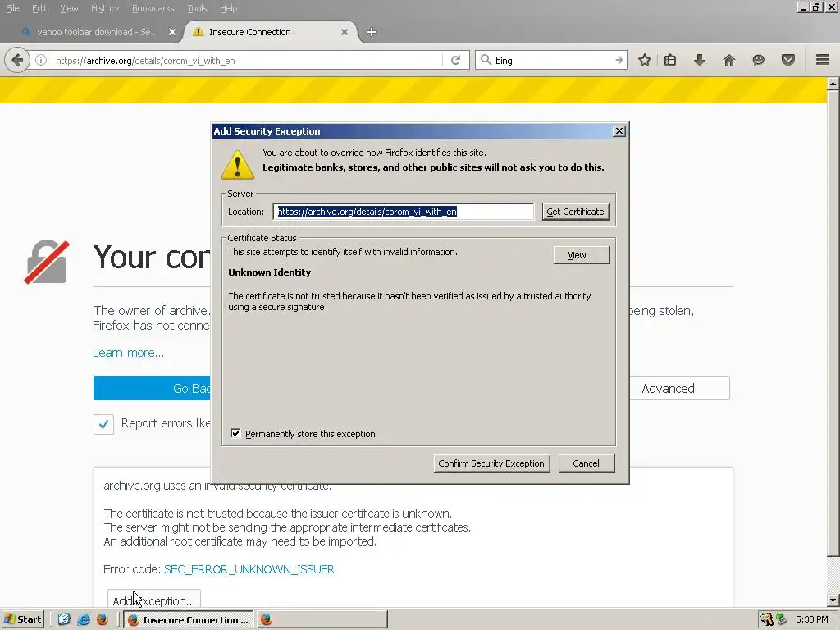The width and height of the screenshot is (840, 630).
Task: Open the Downloads arrow icon
Action: pyautogui.click(x=699, y=60)
